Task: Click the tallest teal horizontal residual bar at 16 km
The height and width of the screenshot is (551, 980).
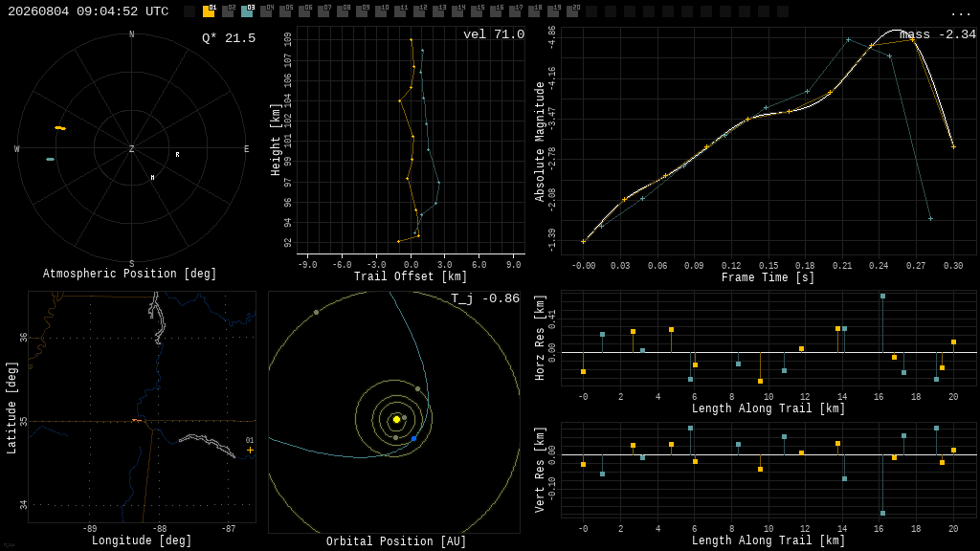Action: click(x=882, y=324)
